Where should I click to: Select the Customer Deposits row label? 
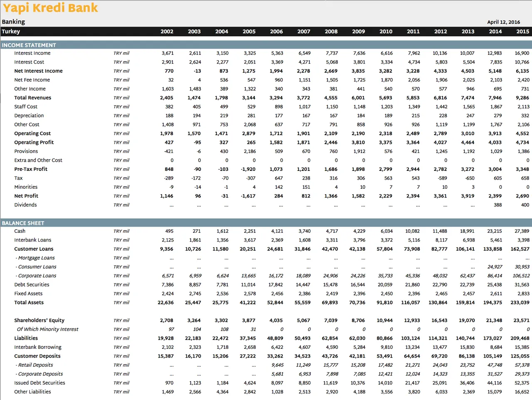tap(37, 356)
